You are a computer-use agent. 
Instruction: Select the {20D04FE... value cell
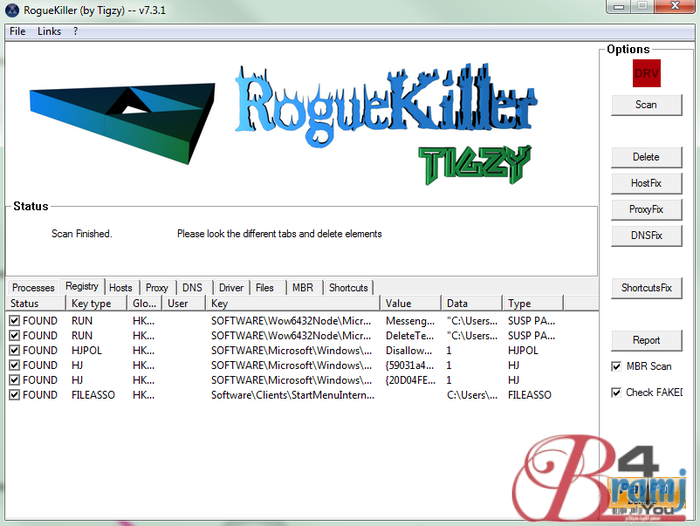pyautogui.click(x=410, y=380)
